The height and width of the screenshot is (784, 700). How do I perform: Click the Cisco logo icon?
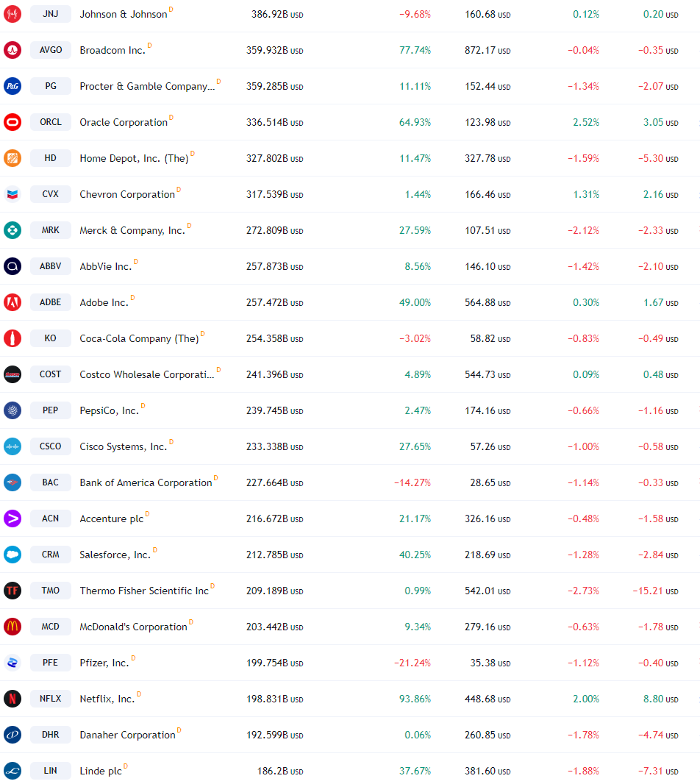click(12, 446)
